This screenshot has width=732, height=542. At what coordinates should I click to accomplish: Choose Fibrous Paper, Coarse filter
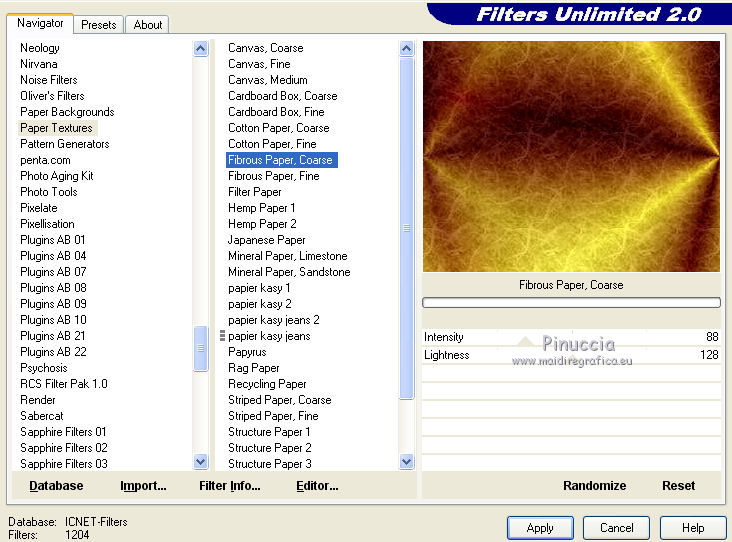282,160
